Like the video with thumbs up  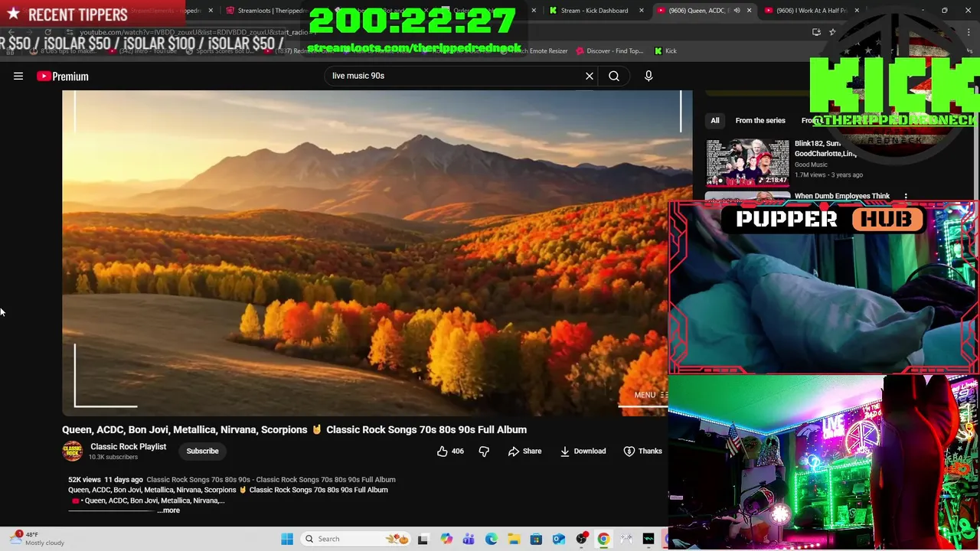(450, 451)
